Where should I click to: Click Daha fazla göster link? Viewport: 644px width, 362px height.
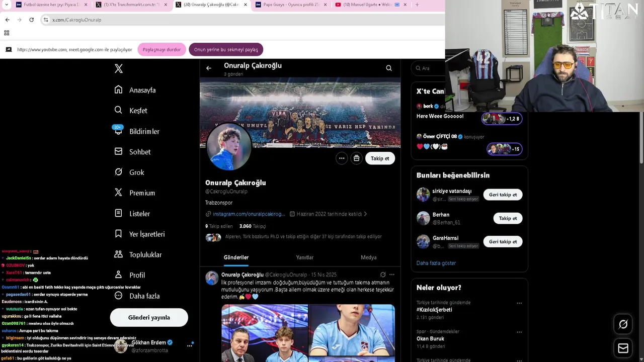tap(436, 263)
